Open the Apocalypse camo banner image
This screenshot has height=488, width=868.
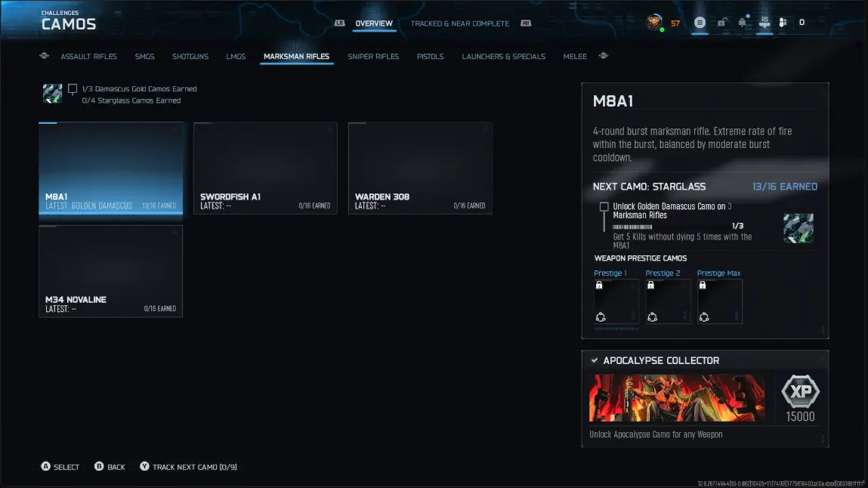677,398
